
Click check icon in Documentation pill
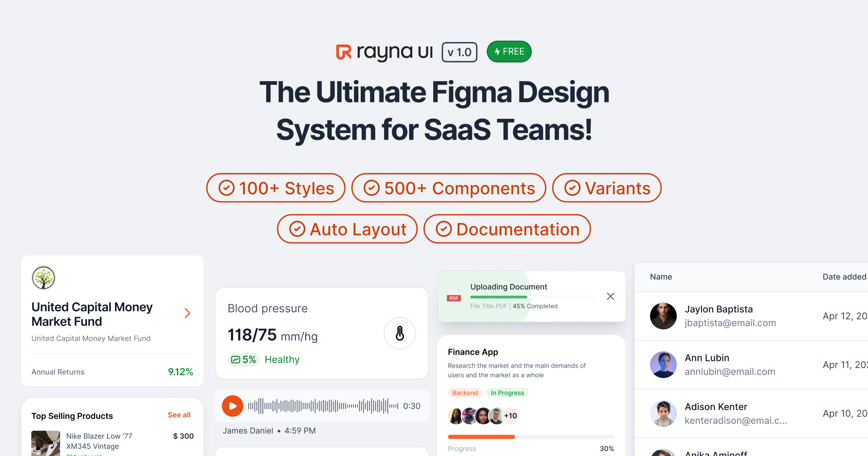tap(444, 229)
